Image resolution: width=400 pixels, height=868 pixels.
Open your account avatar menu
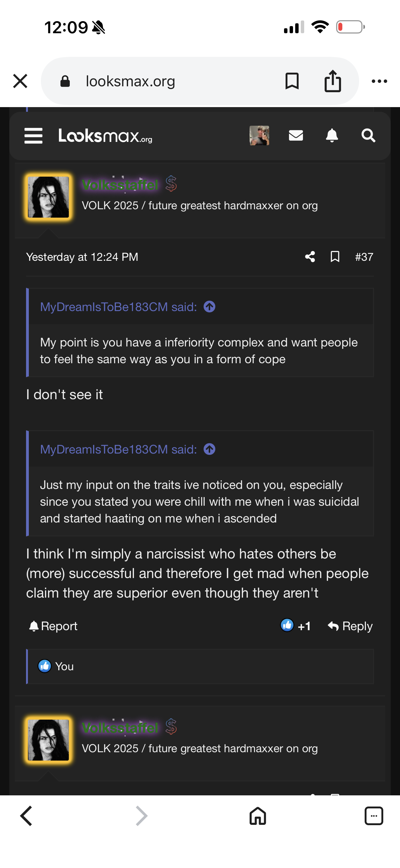[x=259, y=136]
